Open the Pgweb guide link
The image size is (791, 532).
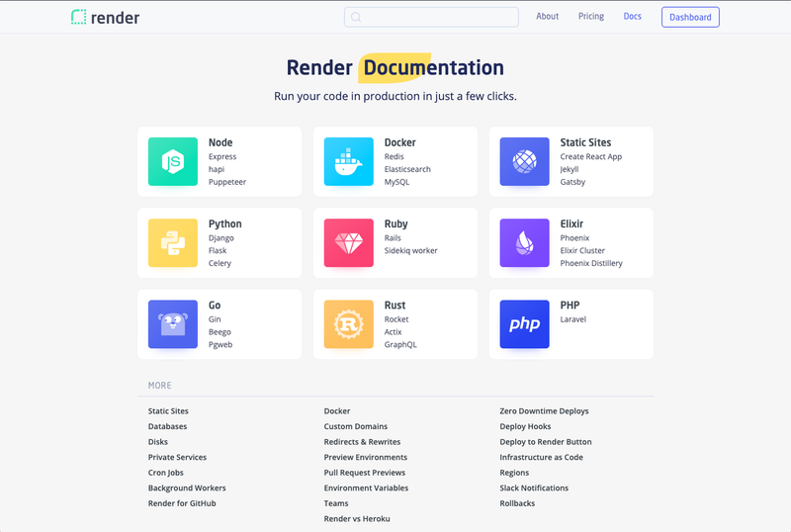(x=220, y=345)
